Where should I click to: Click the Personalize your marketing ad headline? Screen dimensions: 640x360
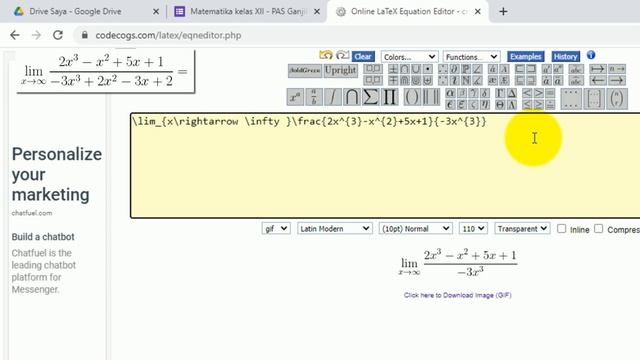[57, 174]
